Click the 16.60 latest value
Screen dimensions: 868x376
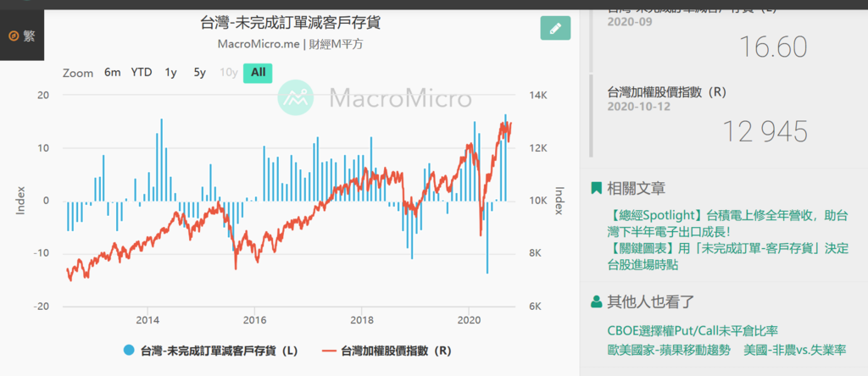(x=773, y=47)
